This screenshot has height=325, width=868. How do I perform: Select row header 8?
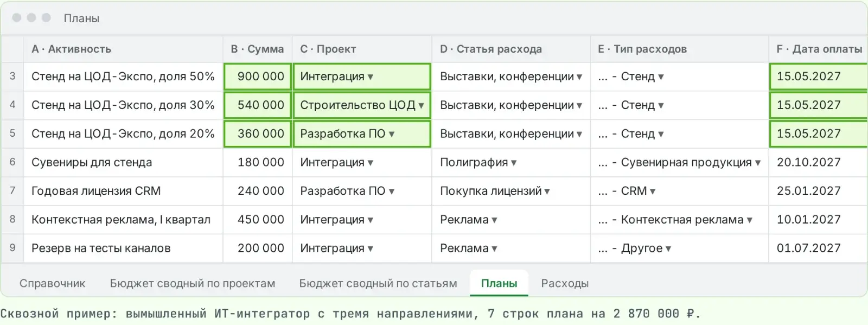click(x=12, y=220)
